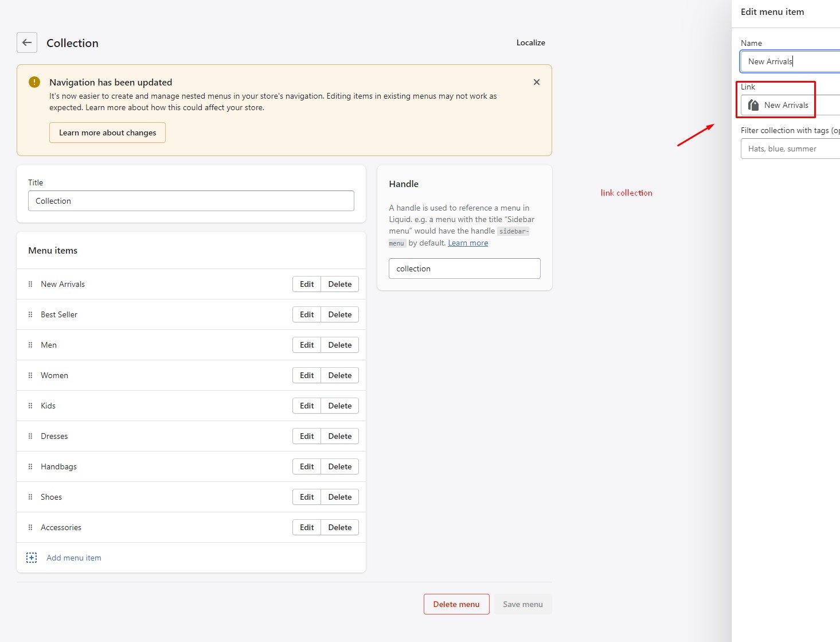Edit the Shoes menu item
The height and width of the screenshot is (642, 840).
[x=307, y=497]
